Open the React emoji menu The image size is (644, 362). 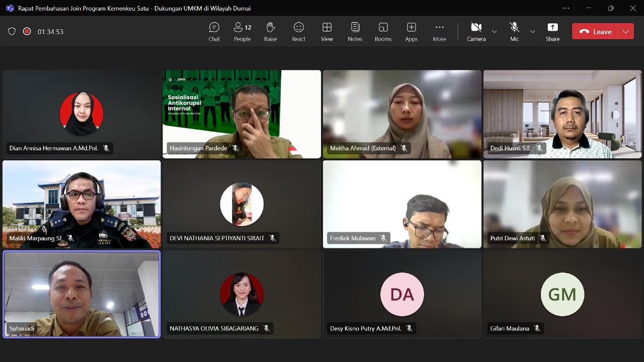tap(299, 31)
